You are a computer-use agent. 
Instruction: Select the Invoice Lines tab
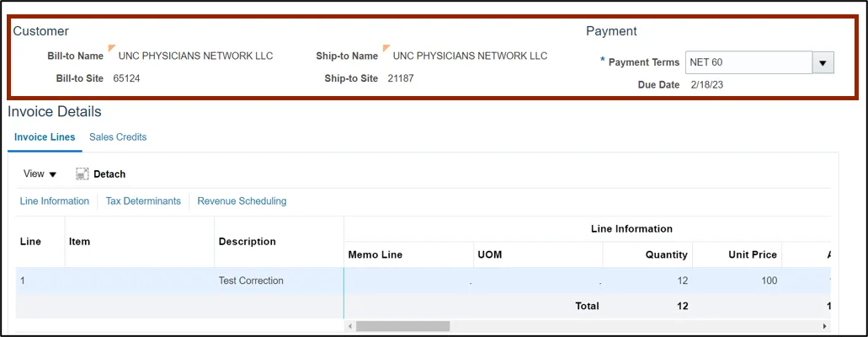[x=45, y=137]
